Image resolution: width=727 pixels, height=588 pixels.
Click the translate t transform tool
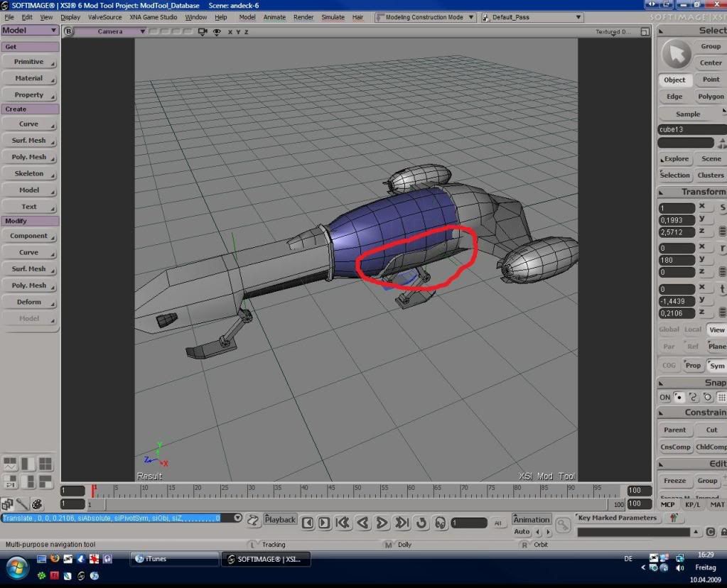tap(722, 289)
